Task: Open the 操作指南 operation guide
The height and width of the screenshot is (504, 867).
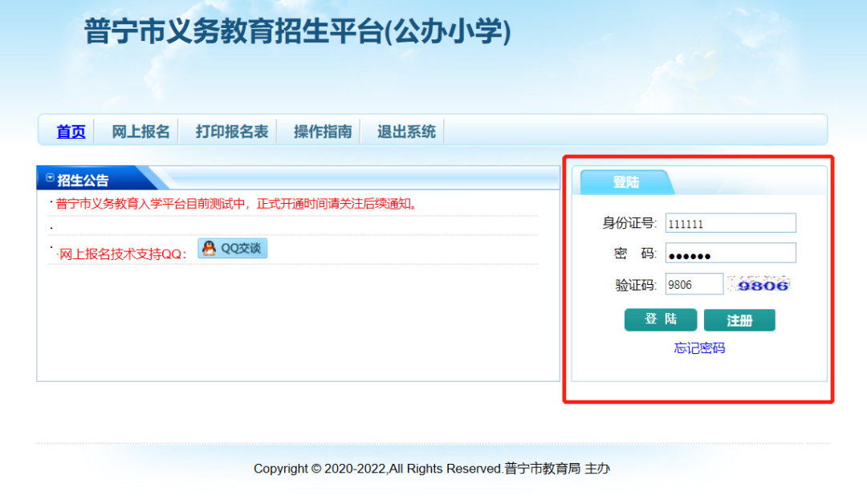Action: [323, 132]
